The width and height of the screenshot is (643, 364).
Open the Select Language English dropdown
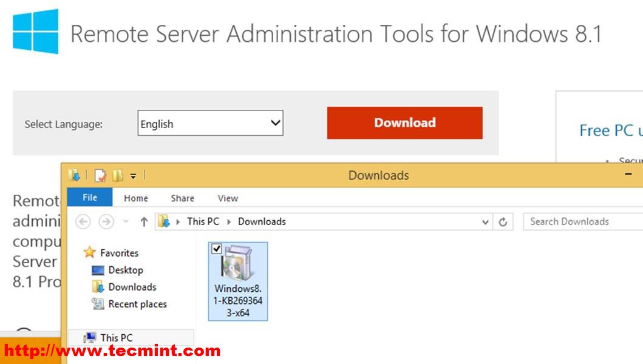tap(210, 123)
